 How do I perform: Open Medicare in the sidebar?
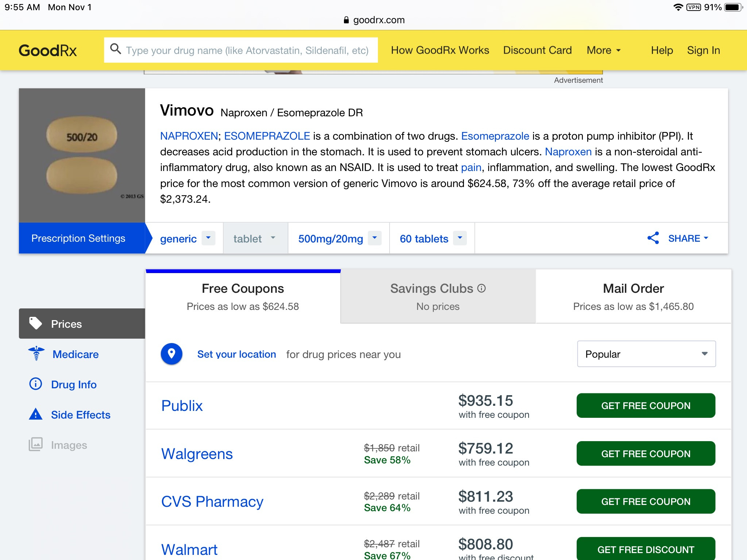76,354
